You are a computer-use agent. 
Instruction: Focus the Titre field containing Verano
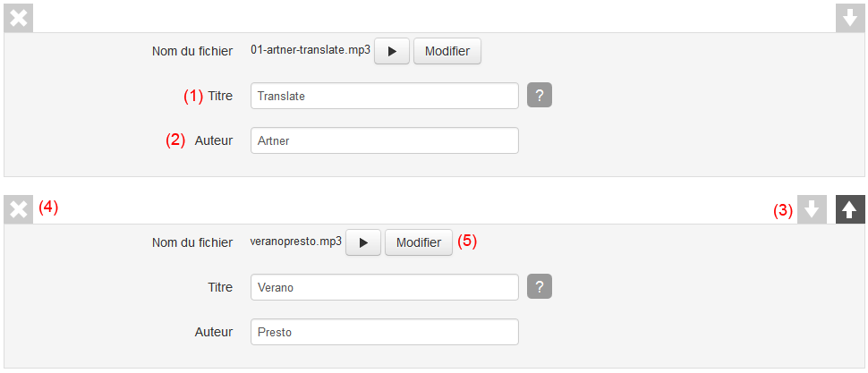pos(385,287)
